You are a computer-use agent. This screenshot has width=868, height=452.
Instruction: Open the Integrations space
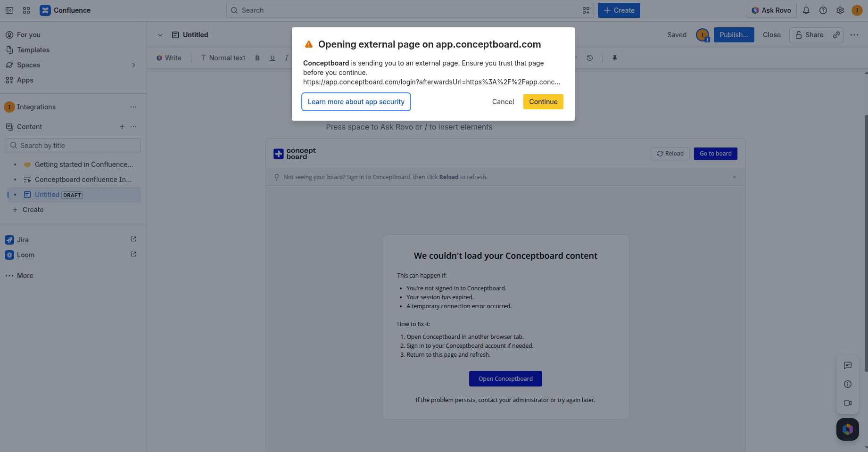coord(36,107)
